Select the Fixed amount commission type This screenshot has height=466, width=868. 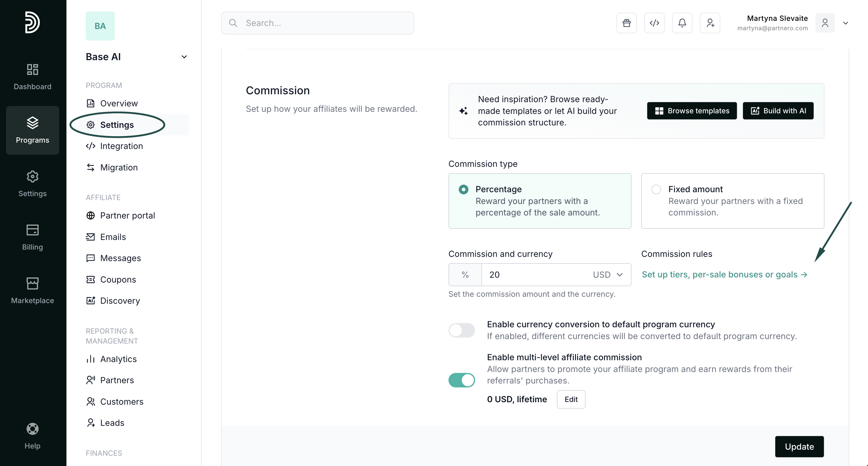point(656,189)
